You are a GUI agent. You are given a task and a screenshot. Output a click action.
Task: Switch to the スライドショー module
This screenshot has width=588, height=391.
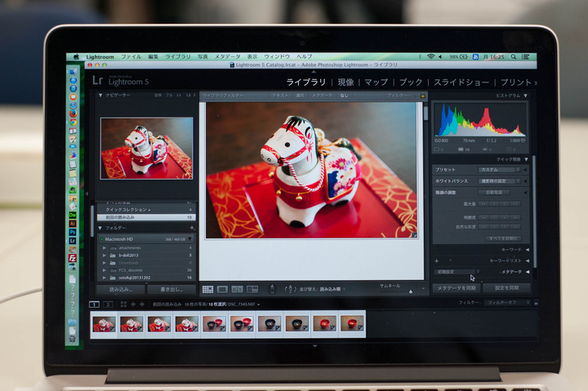coord(461,82)
